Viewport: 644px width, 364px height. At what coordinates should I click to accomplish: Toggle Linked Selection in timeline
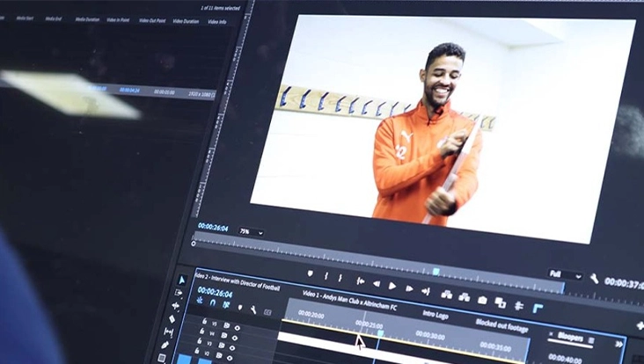coord(226,304)
